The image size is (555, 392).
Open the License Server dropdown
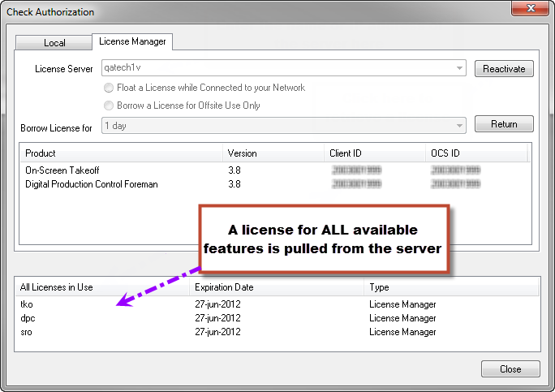pos(283,67)
